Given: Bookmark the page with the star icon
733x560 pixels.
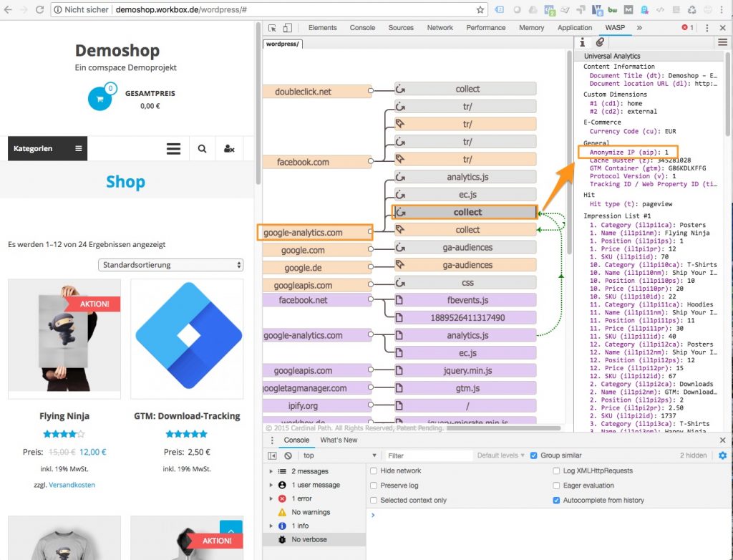Looking at the screenshot, I should click(x=480, y=10).
